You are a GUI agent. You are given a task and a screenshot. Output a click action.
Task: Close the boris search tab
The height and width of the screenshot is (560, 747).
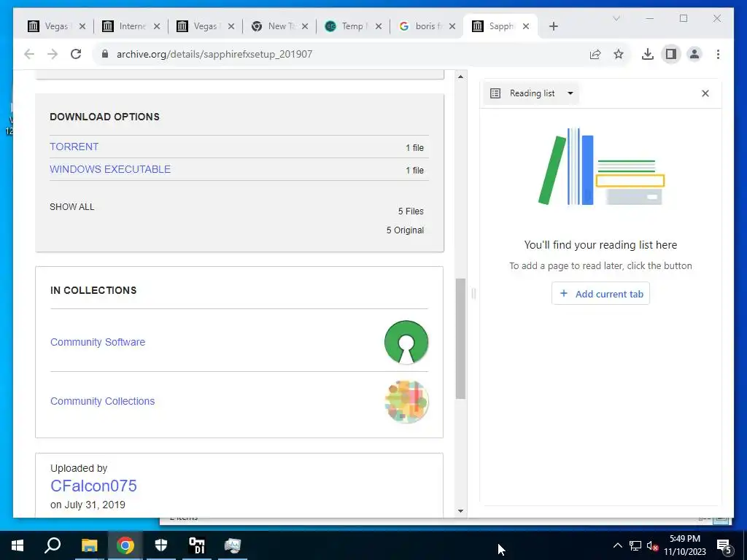click(452, 26)
